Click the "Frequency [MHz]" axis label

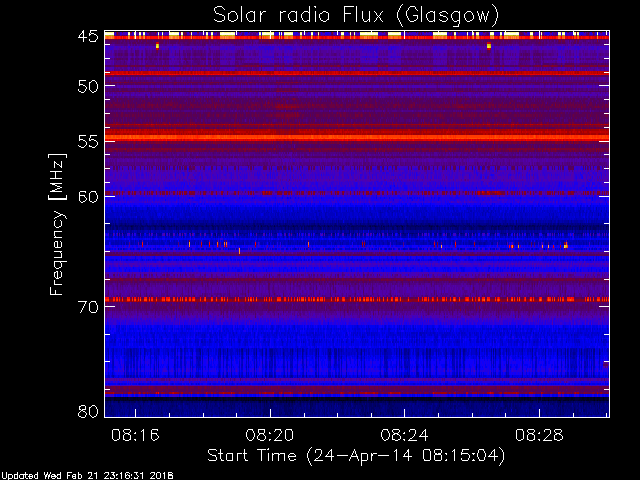[57, 224]
